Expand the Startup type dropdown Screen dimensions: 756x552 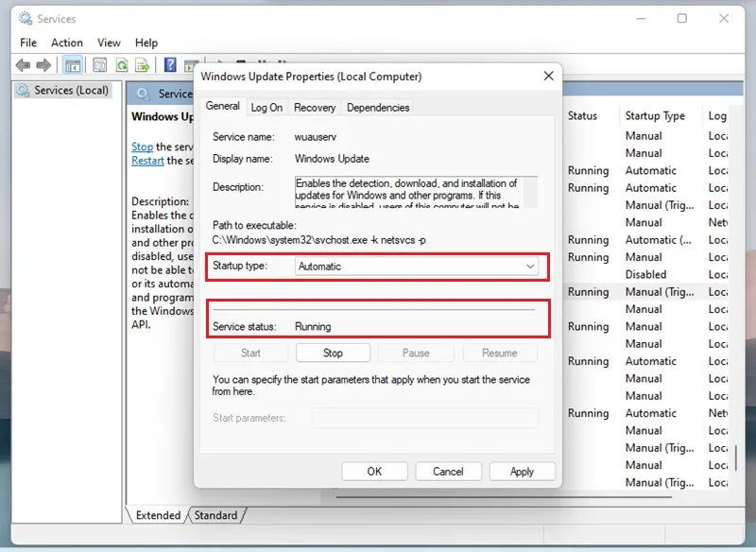417,267
